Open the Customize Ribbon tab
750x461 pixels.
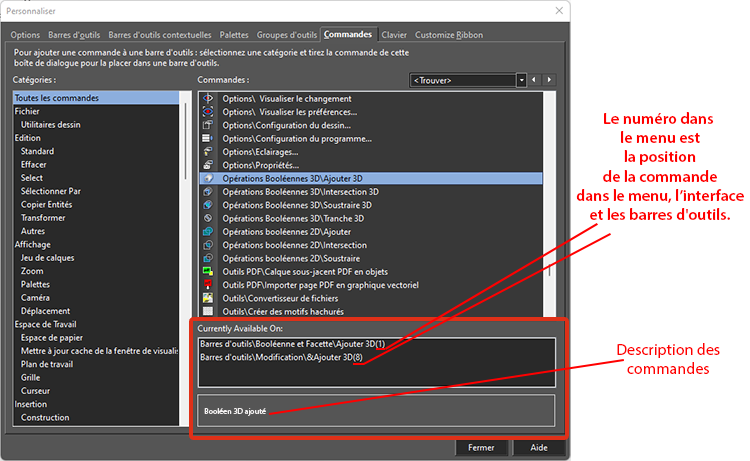(449, 35)
